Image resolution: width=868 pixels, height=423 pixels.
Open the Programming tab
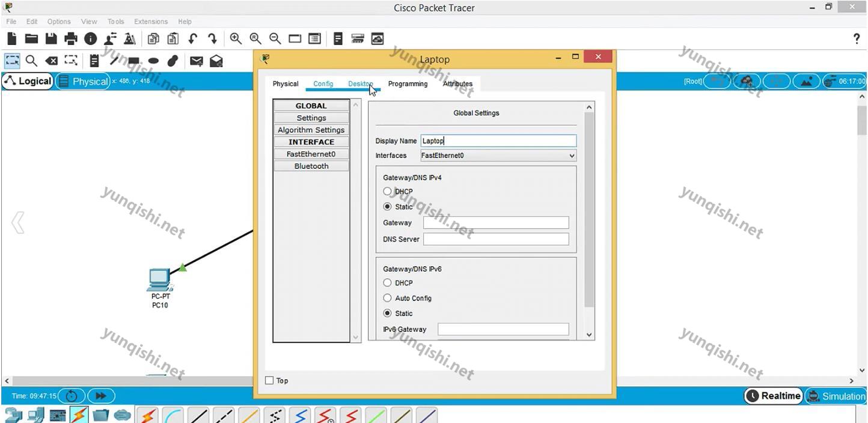point(408,84)
